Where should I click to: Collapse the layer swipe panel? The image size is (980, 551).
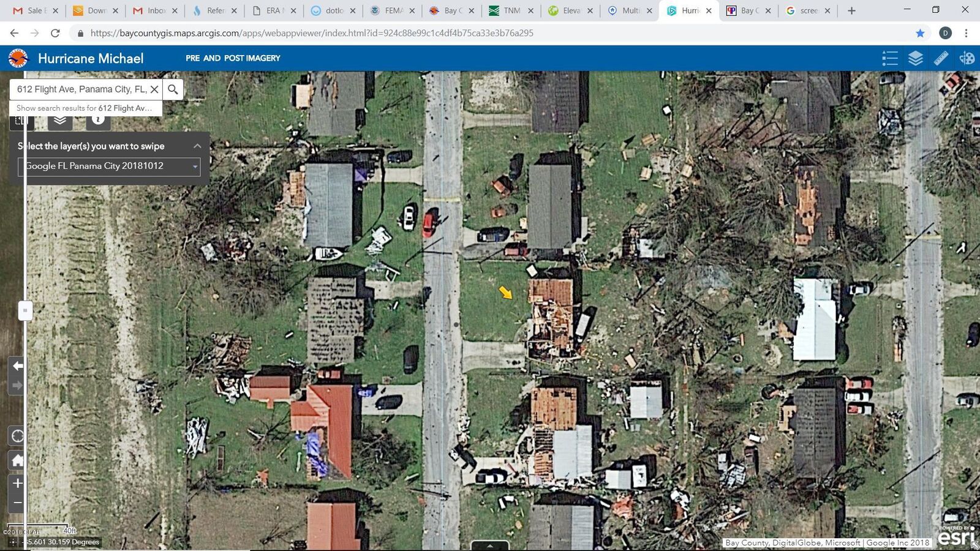click(197, 146)
